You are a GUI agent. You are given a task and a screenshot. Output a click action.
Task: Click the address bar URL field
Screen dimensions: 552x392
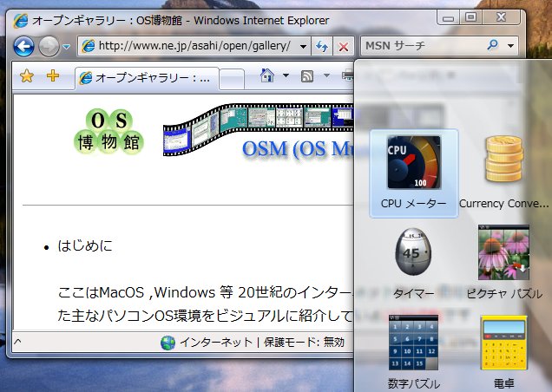tap(193, 46)
